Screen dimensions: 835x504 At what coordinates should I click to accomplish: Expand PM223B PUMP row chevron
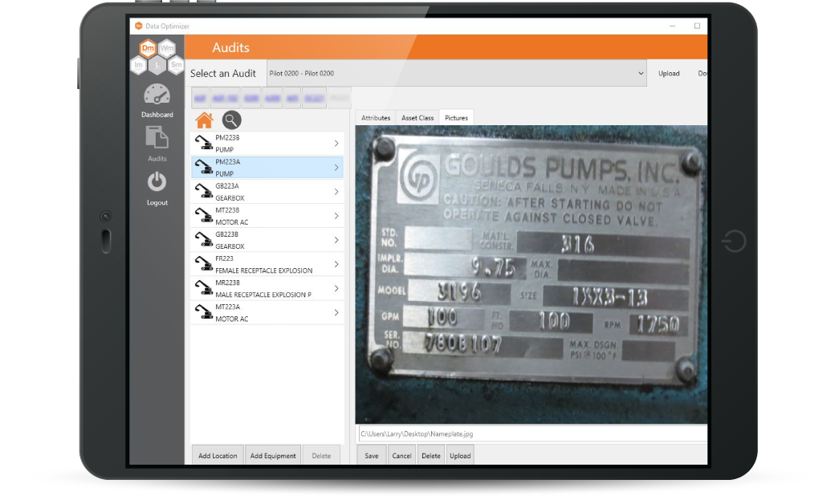pyautogui.click(x=336, y=143)
